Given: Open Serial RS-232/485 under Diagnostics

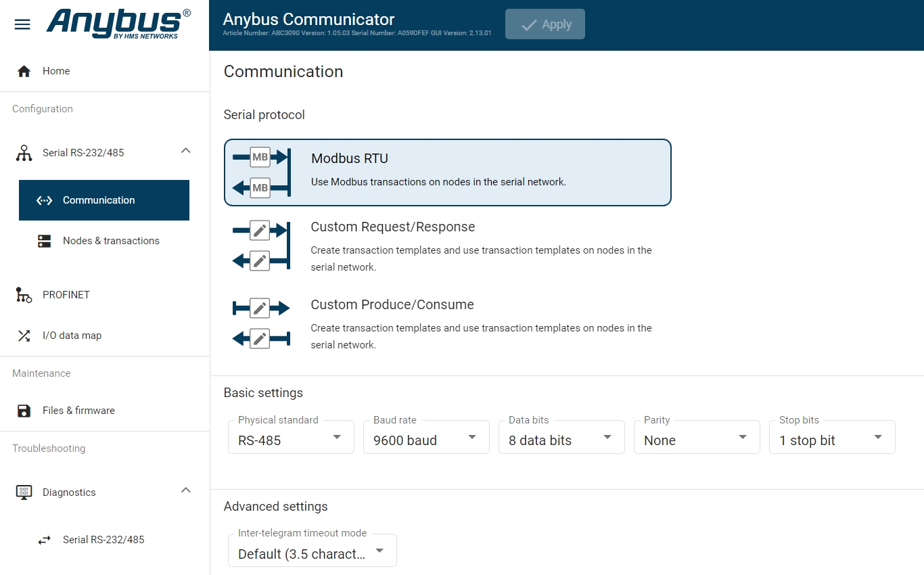Looking at the screenshot, I should [104, 540].
